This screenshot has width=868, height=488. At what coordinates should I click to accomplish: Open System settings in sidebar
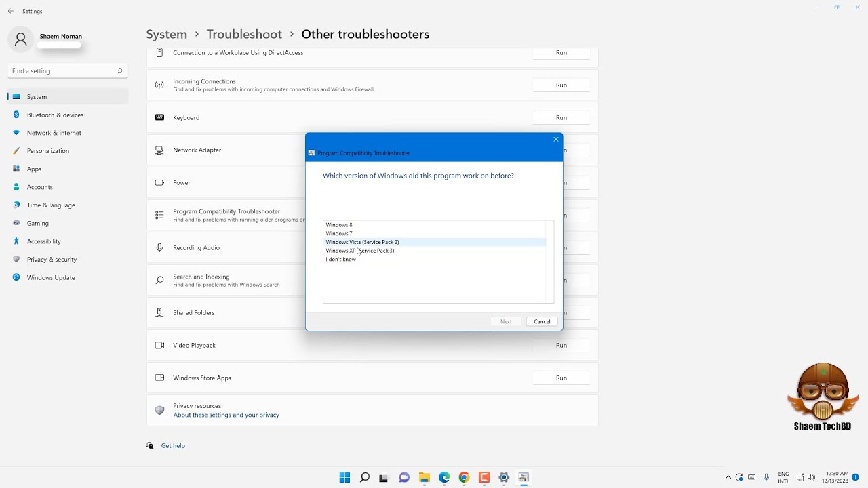pyautogui.click(x=68, y=96)
